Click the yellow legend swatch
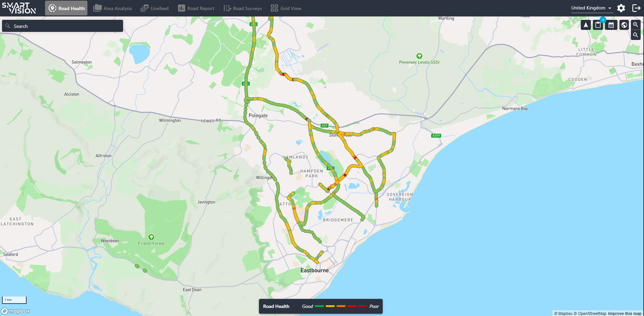 [330, 306]
